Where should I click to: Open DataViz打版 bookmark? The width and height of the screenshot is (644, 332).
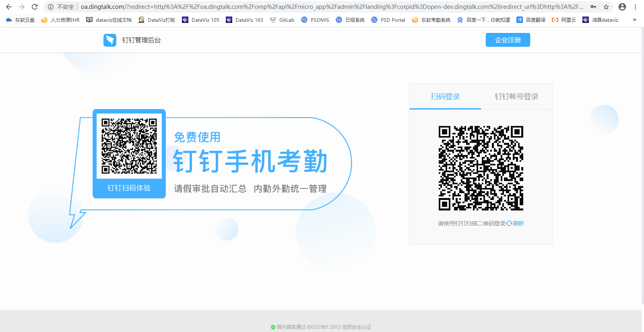coord(157,20)
